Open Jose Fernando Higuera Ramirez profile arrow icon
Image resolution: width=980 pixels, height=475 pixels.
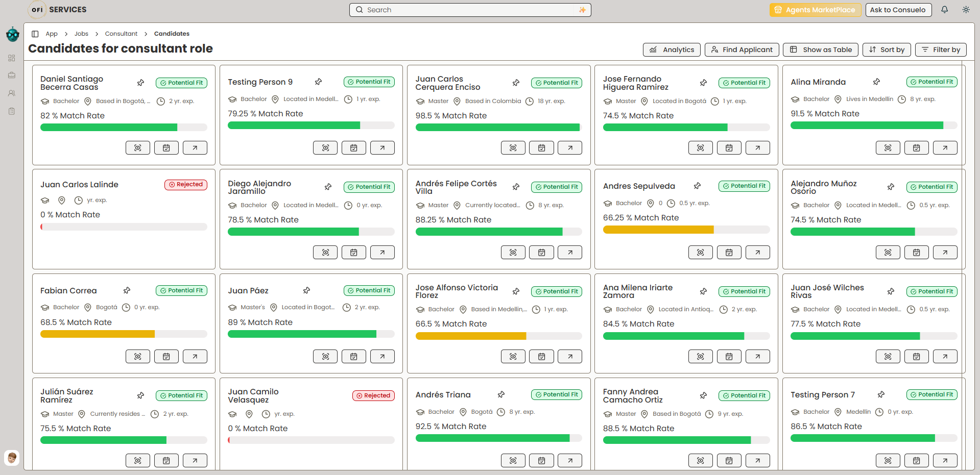click(757, 148)
